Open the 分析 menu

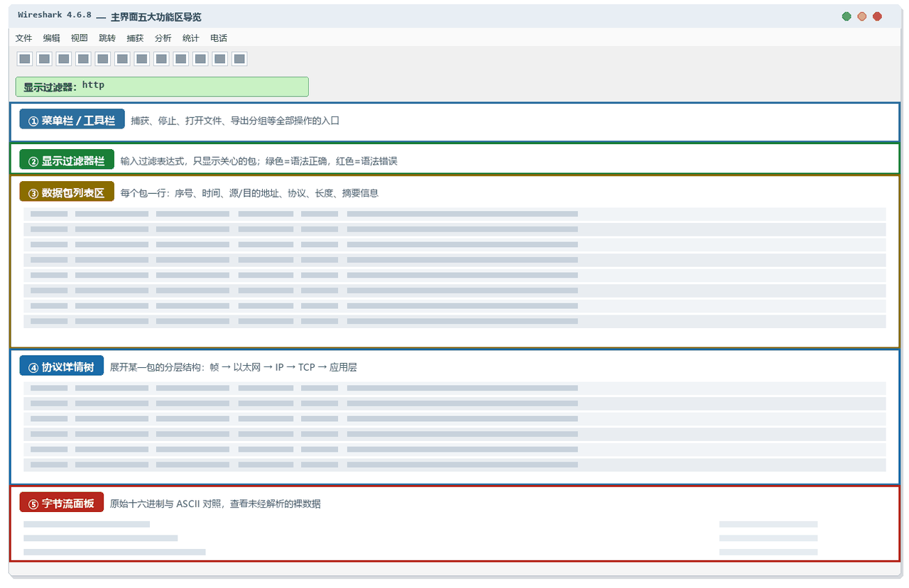(163, 38)
